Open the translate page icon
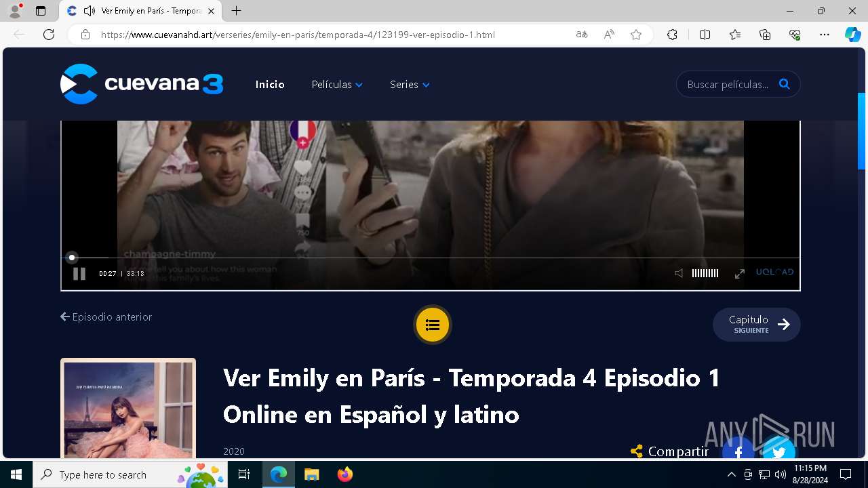 582,35
